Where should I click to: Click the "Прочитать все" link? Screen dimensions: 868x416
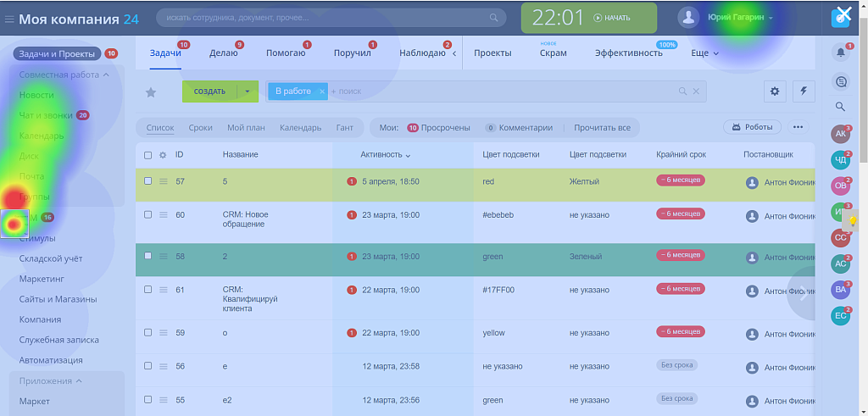pos(602,128)
